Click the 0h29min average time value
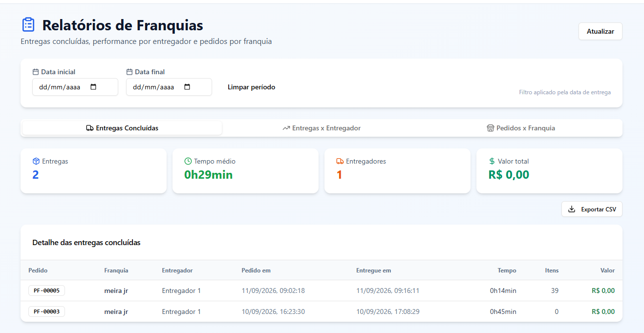 [x=209, y=175]
